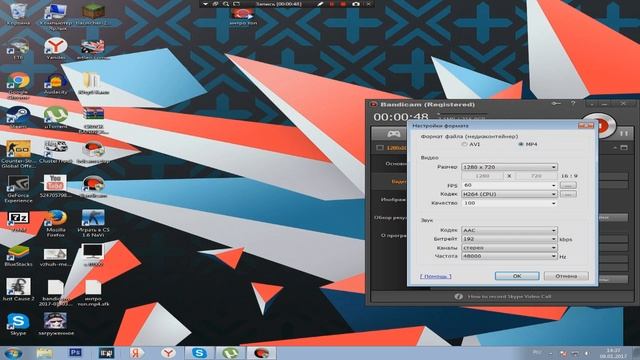
Task: Select the MP4 file format radio button
Action: [520, 144]
